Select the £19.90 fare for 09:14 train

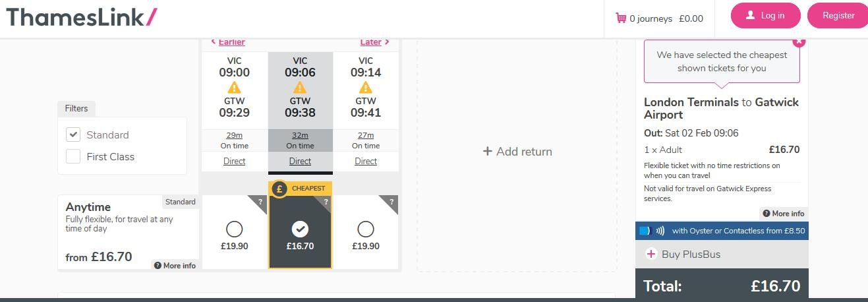click(x=366, y=229)
